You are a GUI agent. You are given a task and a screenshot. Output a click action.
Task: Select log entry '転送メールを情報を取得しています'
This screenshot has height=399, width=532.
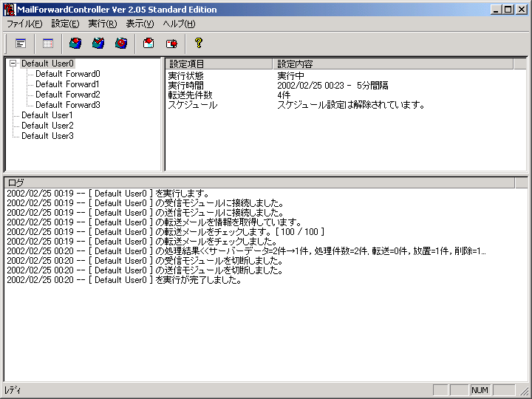(154, 222)
